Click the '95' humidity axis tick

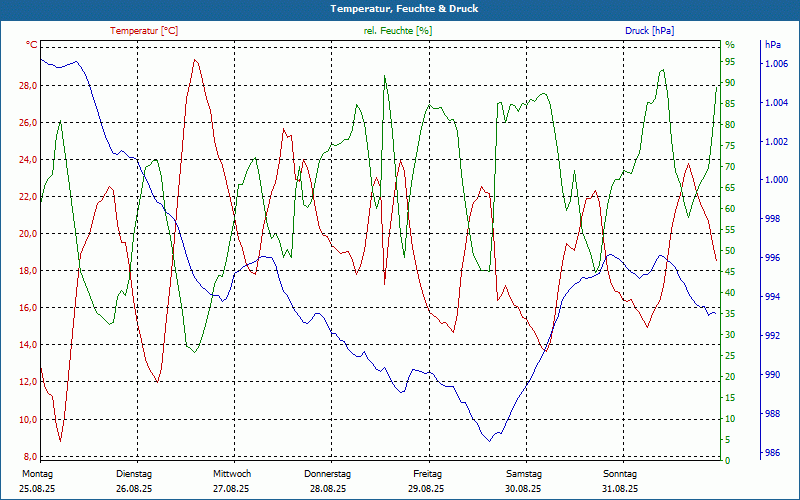pos(730,62)
